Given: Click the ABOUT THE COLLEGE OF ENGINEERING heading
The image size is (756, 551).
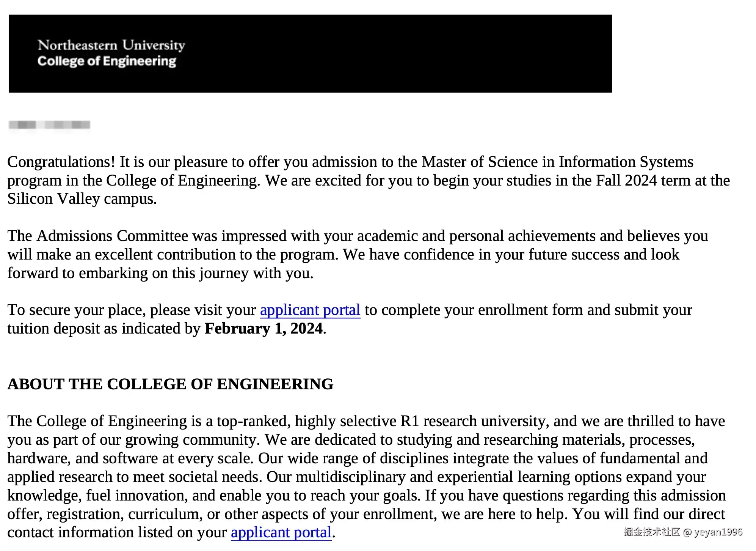Looking at the screenshot, I should [170, 384].
